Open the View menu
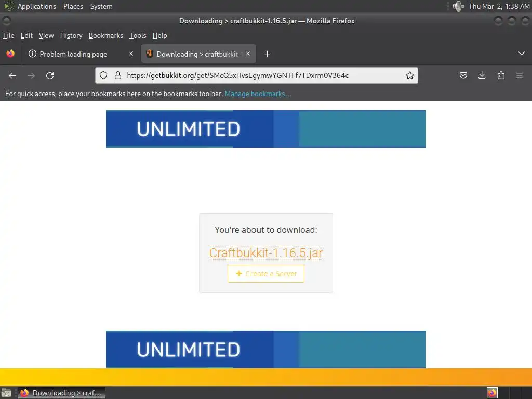This screenshot has width=532, height=399. (46, 36)
